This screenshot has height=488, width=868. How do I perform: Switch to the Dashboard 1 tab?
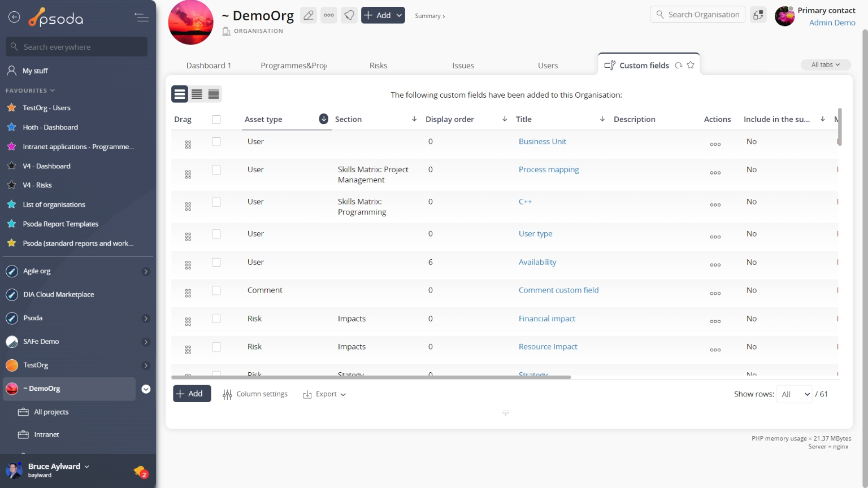tap(209, 66)
